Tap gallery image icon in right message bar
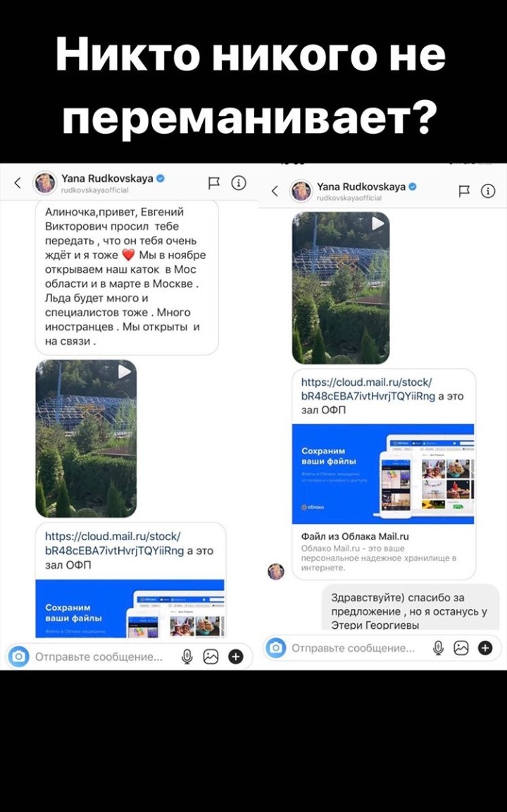The image size is (507, 812). tap(461, 648)
